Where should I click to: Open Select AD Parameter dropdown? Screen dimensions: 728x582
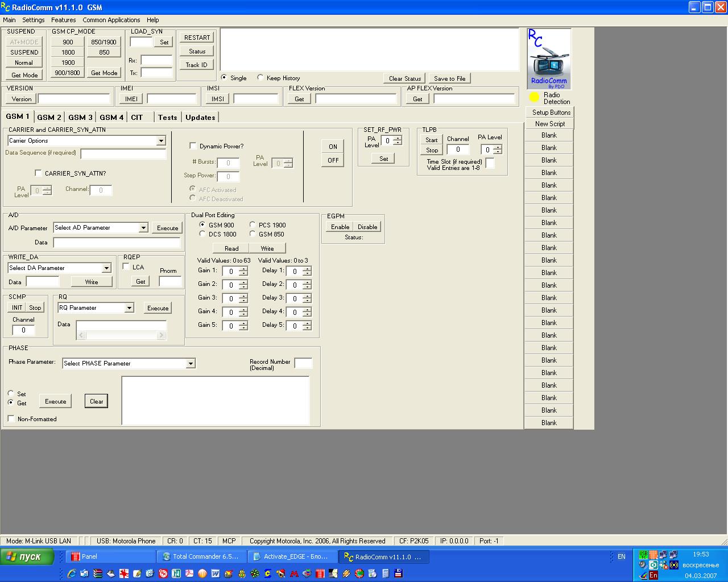click(x=143, y=228)
